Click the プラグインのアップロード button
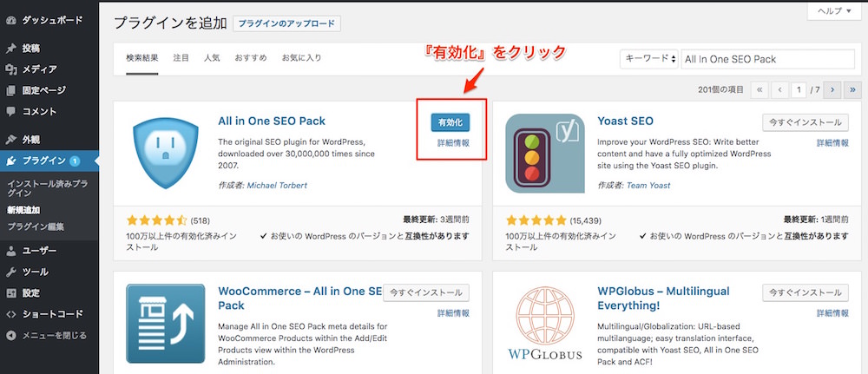868x374 pixels. [286, 23]
